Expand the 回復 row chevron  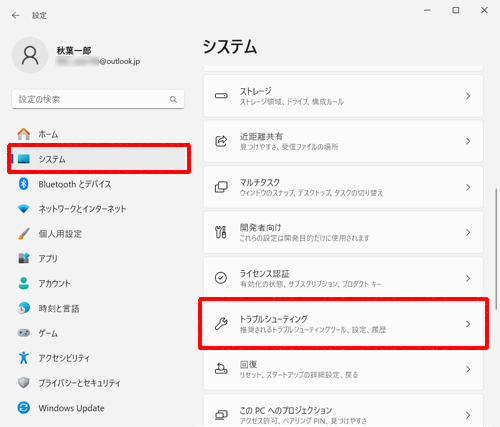(468, 369)
